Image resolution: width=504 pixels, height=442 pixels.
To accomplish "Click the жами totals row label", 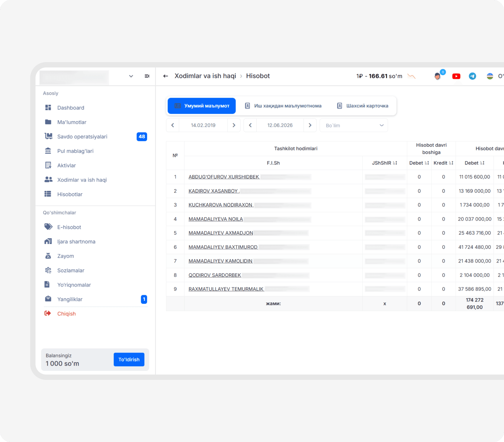I will pos(273,304).
